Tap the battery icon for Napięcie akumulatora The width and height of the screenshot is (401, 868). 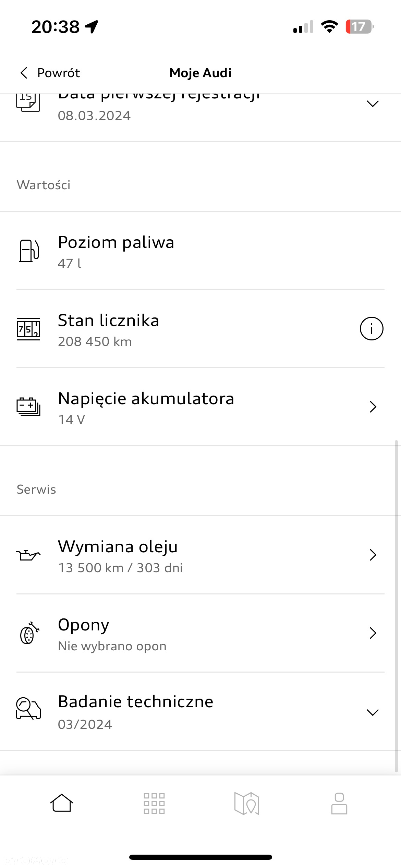point(28,407)
